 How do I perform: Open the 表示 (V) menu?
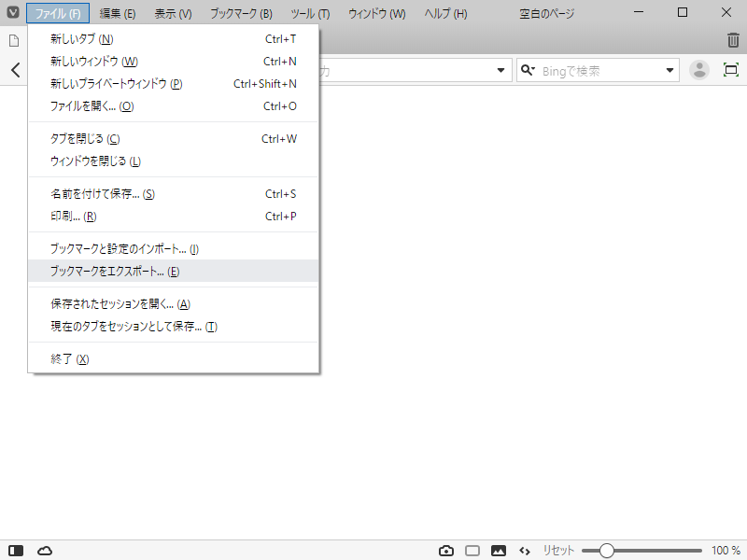(173, 13)
